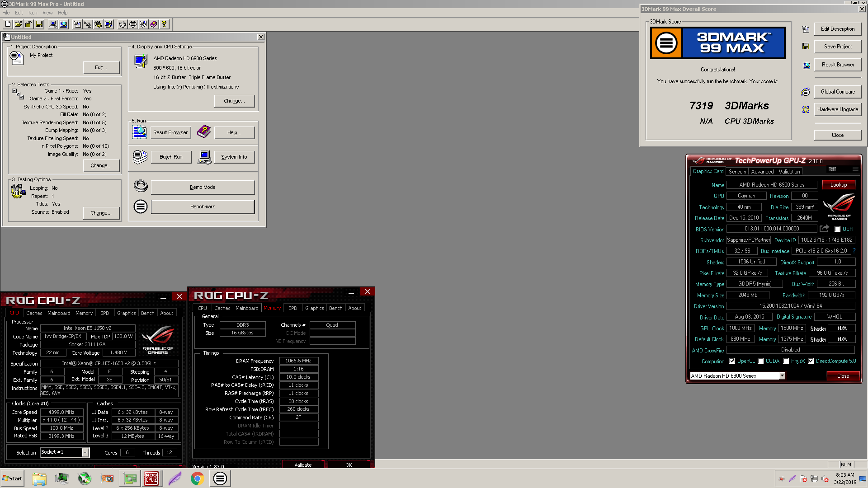The width and height of the screenshot is (868, 488).
Task: Click the CPU Core Speed value field
Action: click(x=61, y=412)
